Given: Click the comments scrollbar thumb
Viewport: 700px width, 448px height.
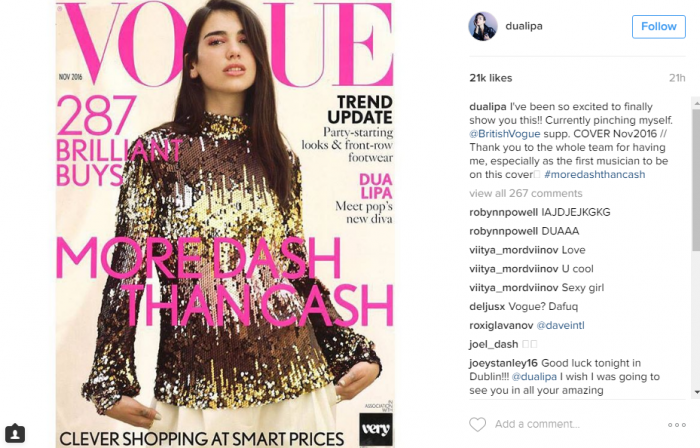Looking at the screenshot, I should click(696, 178).
